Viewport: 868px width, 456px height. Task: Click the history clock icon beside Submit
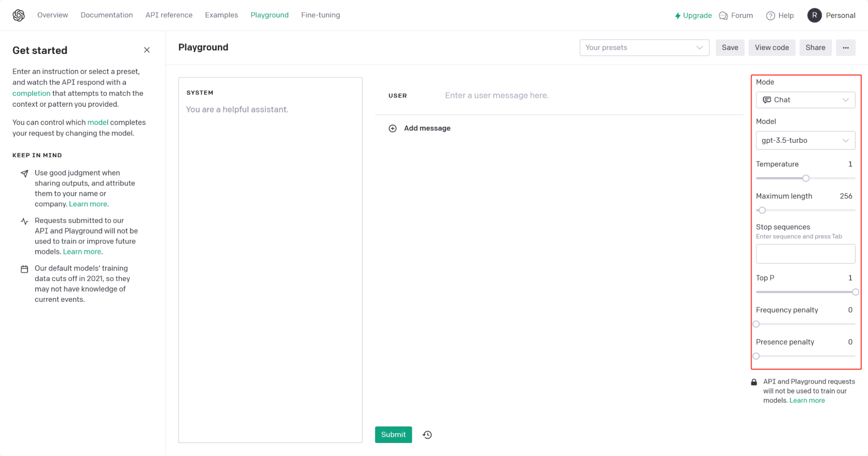(427, 435)
